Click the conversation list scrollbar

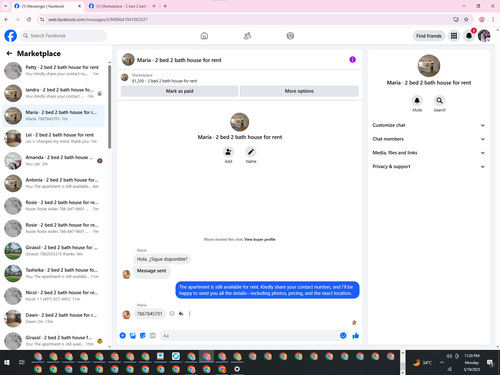tap(109, 107)
